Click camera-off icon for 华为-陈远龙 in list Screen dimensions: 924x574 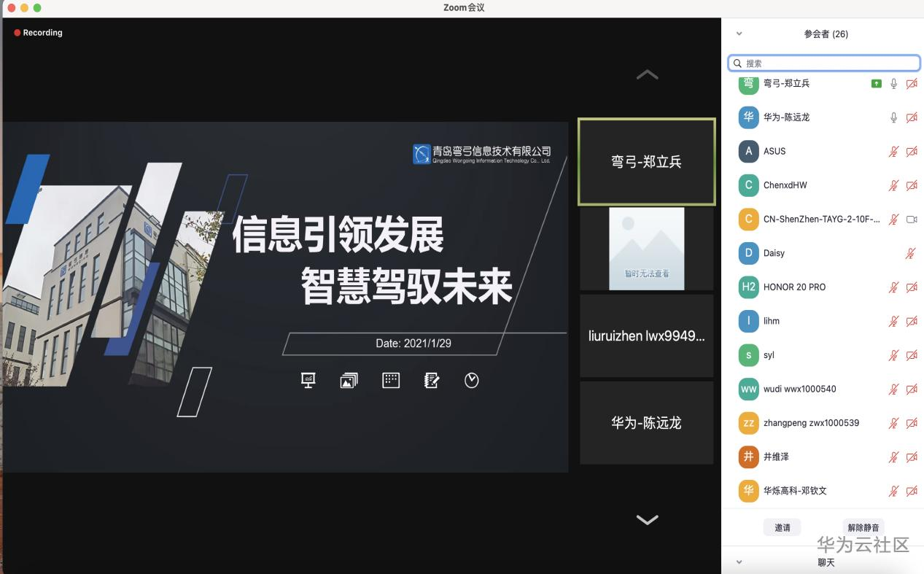(x=912, y=117)
